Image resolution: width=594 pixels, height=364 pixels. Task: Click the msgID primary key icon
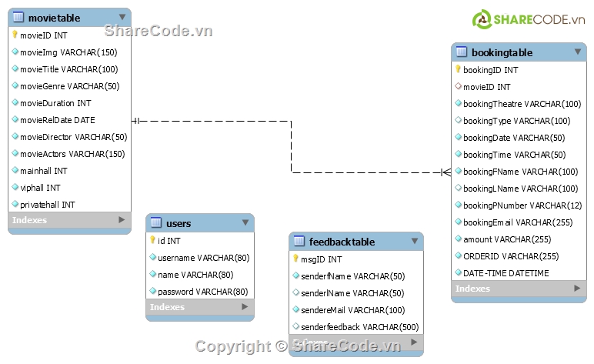(x=295, y=259)
